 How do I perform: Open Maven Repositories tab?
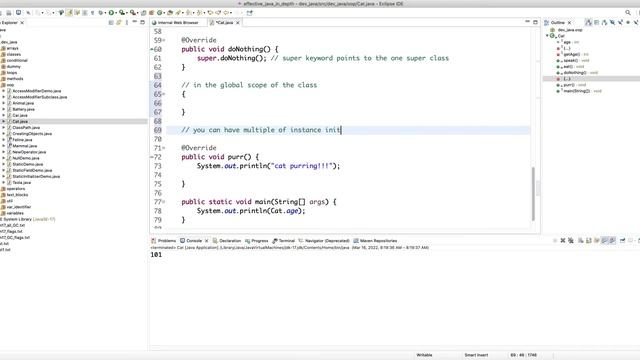375,241
